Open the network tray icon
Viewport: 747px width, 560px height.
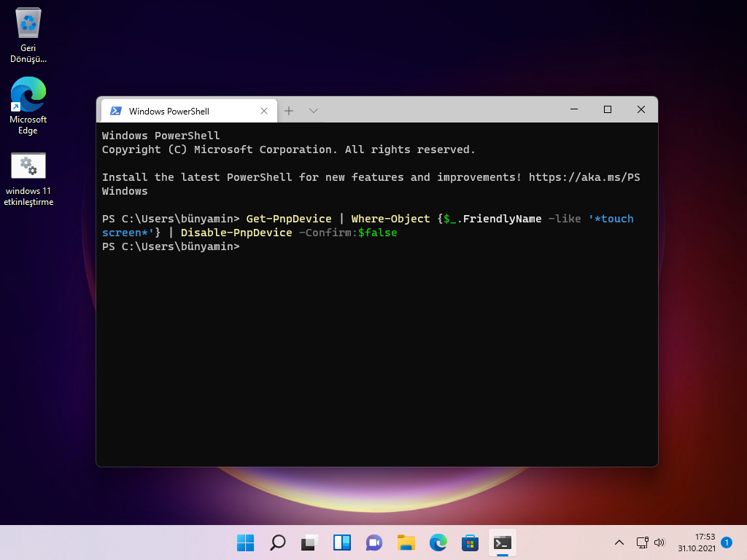tap(642, 542)
